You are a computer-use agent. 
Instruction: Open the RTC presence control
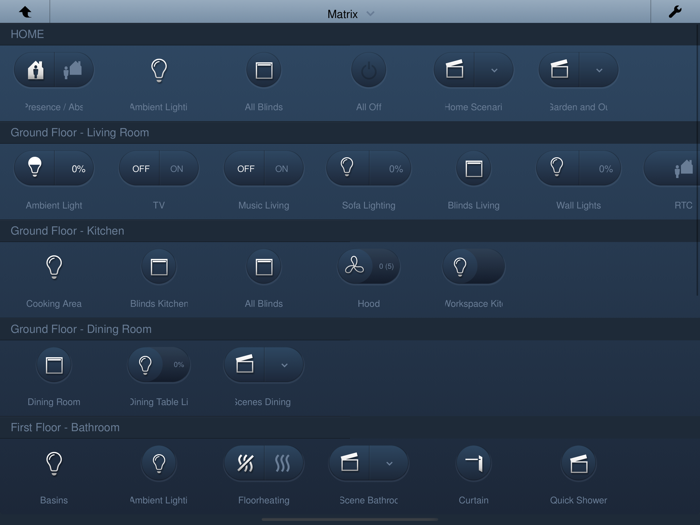[x=672, y=168]
